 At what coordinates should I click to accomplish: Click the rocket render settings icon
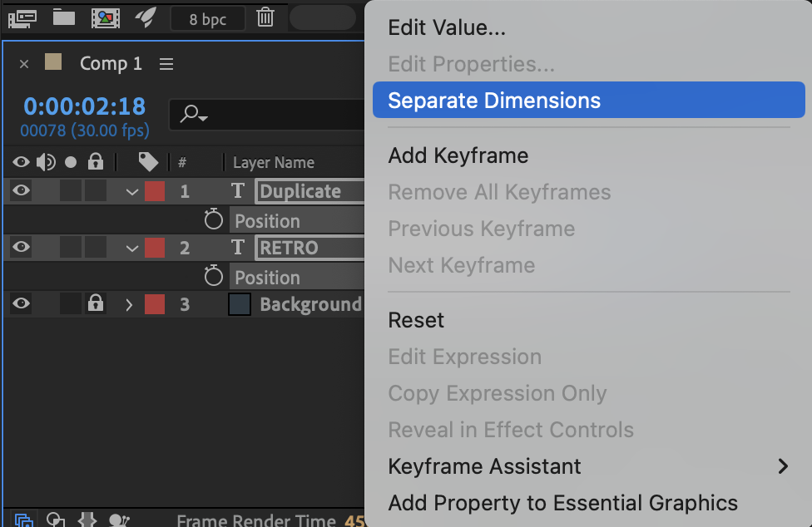(146, 17)
